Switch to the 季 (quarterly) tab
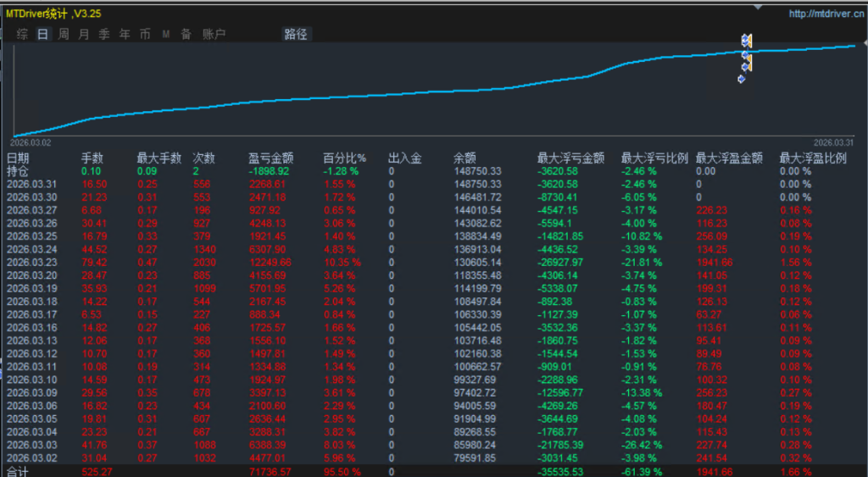868x477 pixels. tap(104, 35)
